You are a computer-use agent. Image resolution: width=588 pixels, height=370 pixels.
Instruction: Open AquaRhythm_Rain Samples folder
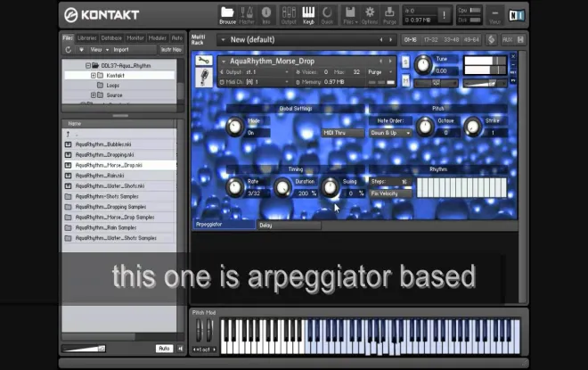click(119, 227)
